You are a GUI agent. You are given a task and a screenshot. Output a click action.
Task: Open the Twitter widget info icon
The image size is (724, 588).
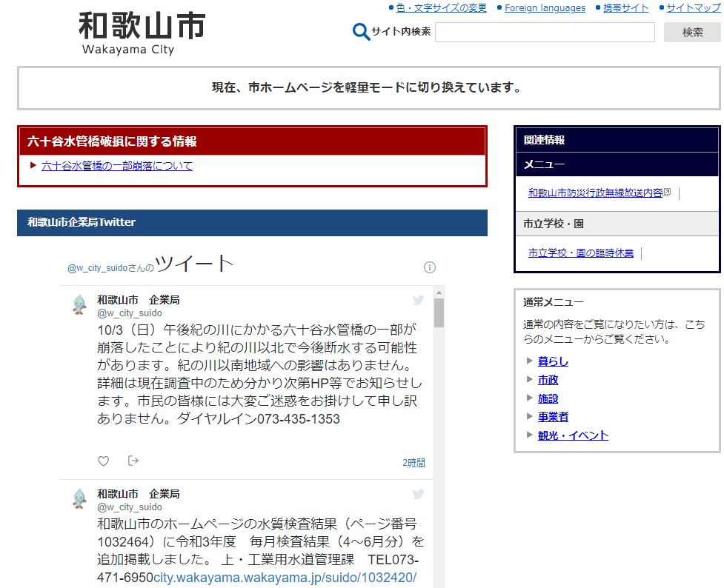pyautogui.click(x=429, y=267)
